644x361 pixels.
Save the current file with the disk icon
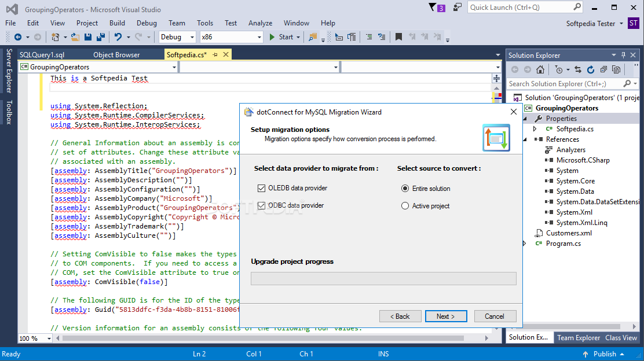pos(88,37)
